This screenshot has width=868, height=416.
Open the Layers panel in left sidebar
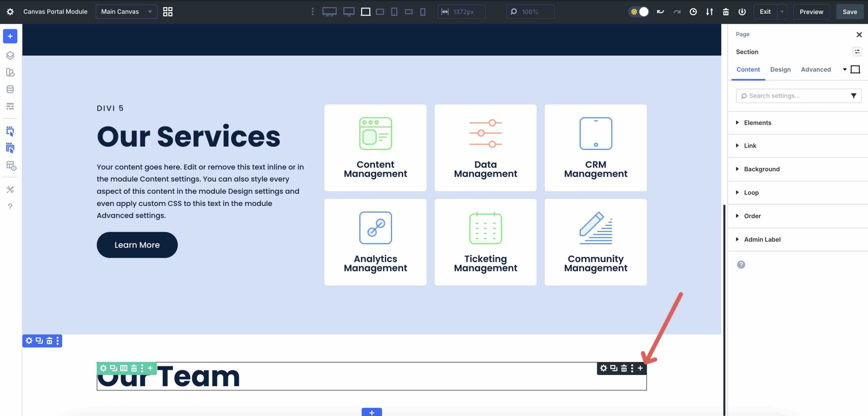(x=10, y=55)
